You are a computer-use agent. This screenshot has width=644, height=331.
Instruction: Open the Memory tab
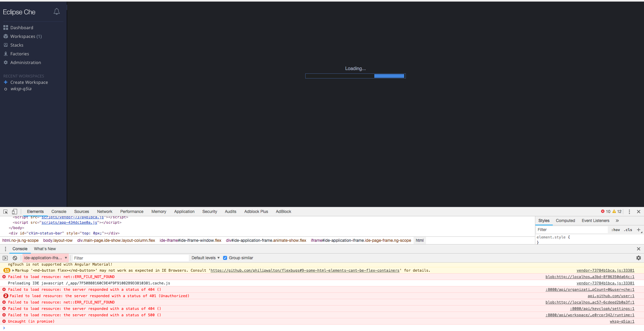click(x=159, y=212)
